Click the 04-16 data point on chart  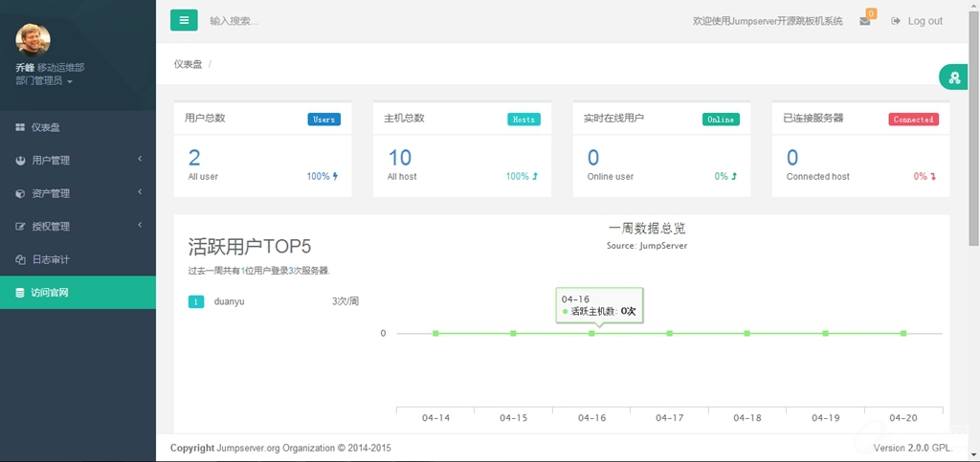coord(591,333)
